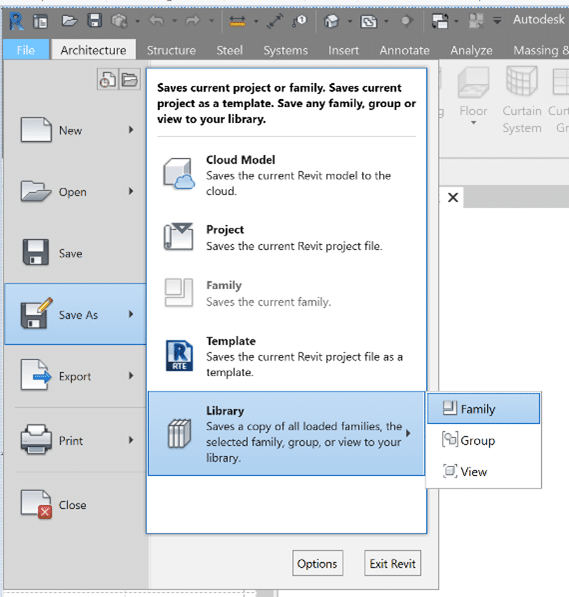The width and height of the screenshot is (569, 597).
Task: Click the Switch Windows icon
Action: 440,21
